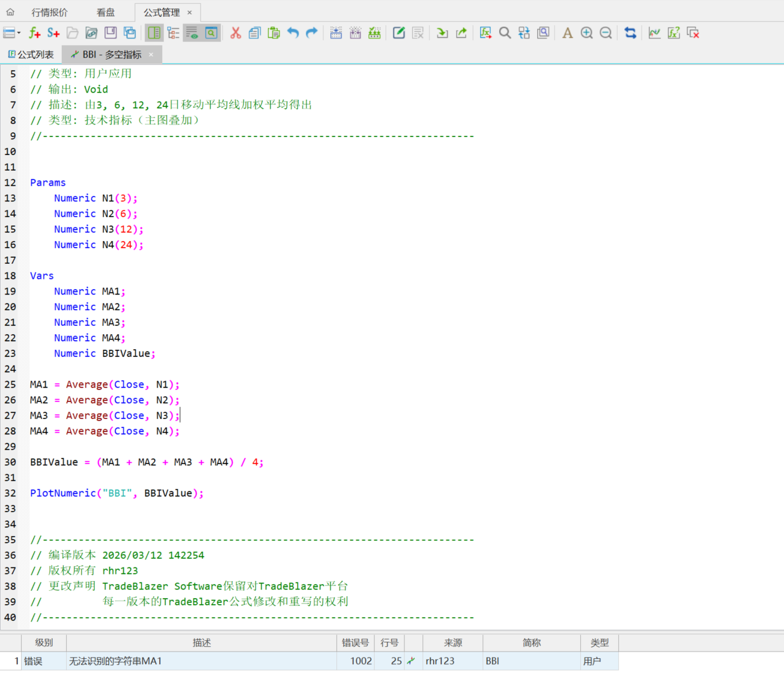
Task: Open font settings with the A icon
Action: 567,33
